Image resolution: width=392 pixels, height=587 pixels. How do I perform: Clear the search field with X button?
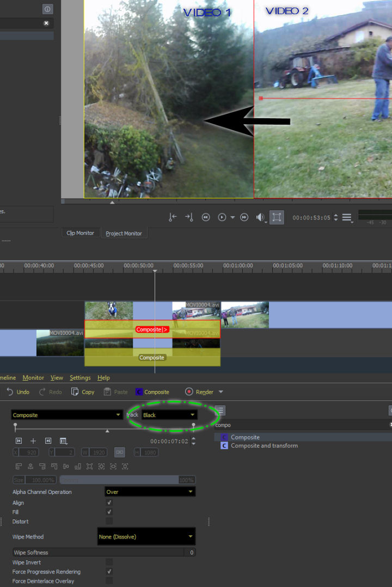tap(46, 23)
